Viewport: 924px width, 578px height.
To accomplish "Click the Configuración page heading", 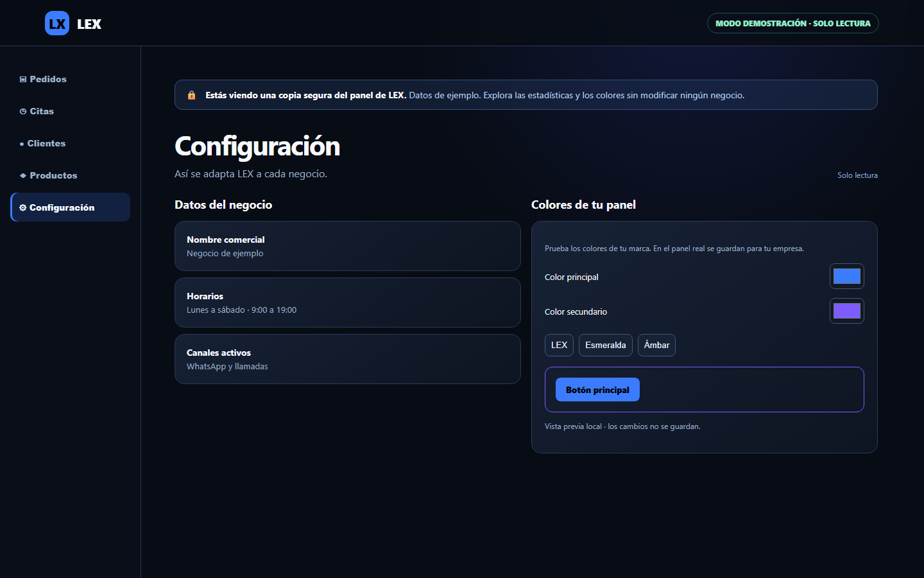I will tap(257, 146).
